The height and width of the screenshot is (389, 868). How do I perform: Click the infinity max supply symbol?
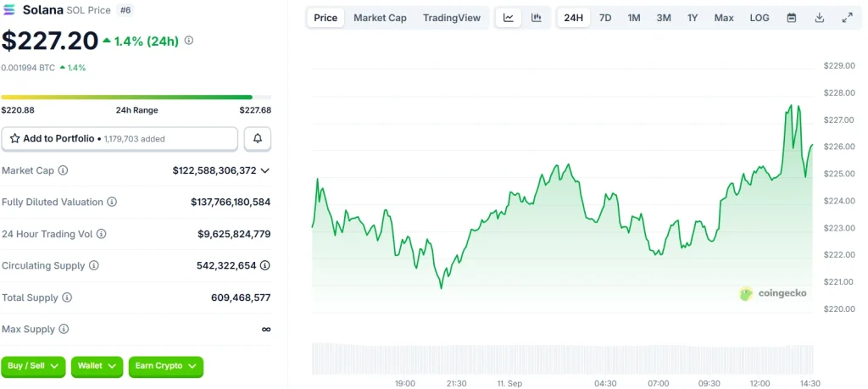266,329
